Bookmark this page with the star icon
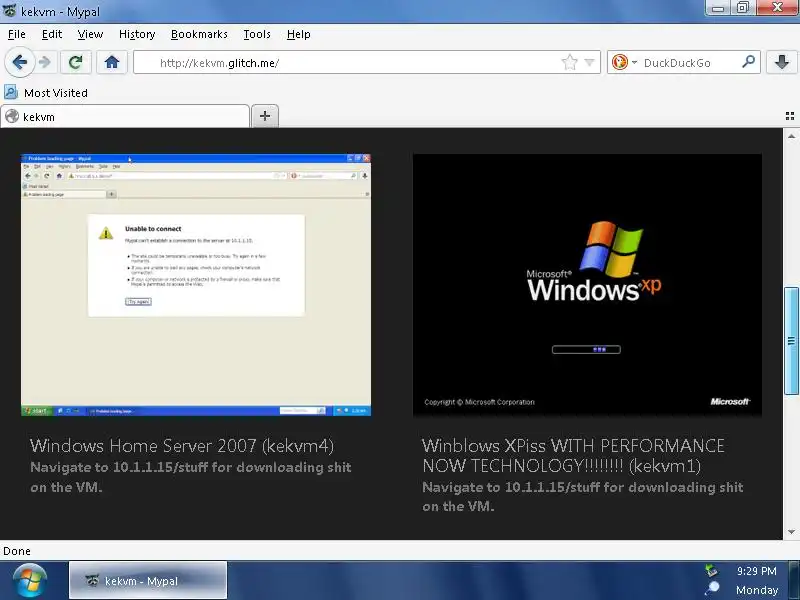The image size is (800, 600). (x=569, y=63)
